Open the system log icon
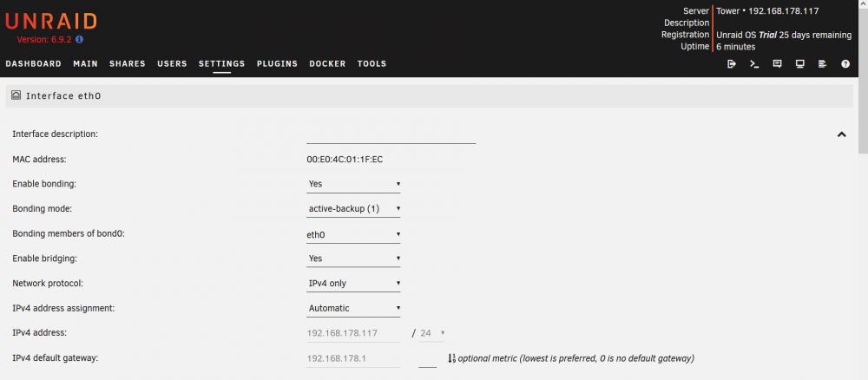The image size is (868, 380). point(823,63)
